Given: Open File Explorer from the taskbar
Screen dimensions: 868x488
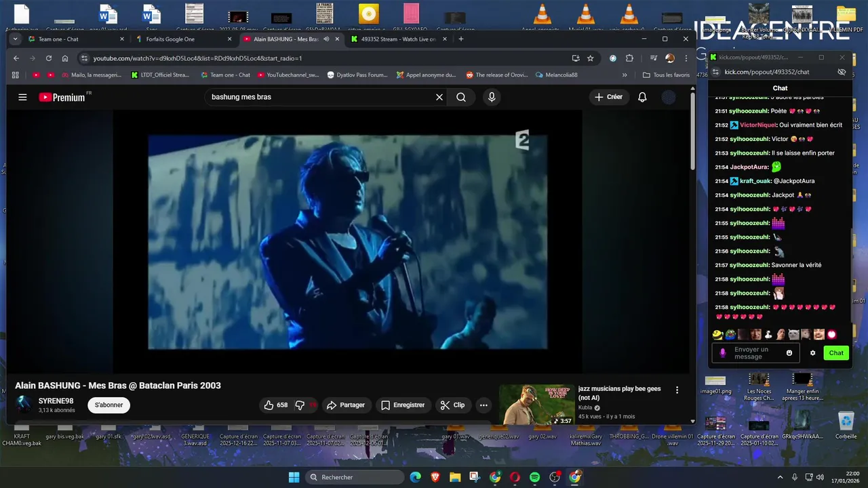Looking at the screenshot, I should (454, 477).
